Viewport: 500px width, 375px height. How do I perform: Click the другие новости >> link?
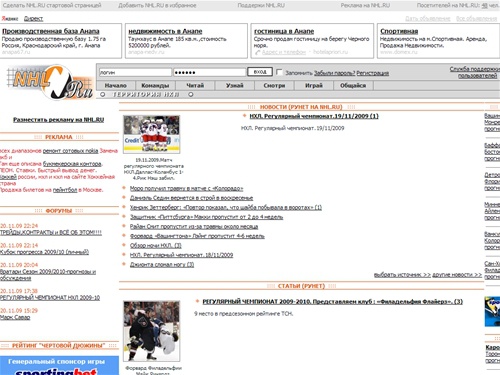click(457, 275)
